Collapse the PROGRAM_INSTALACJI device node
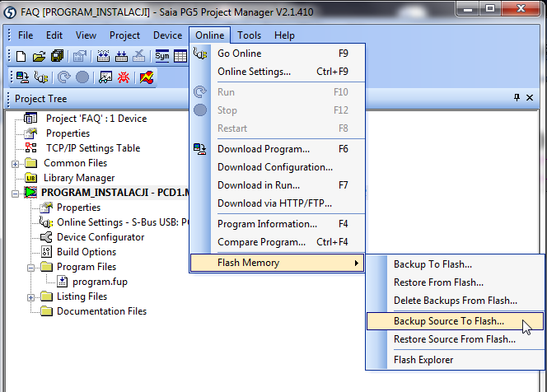 click(15, 194)
